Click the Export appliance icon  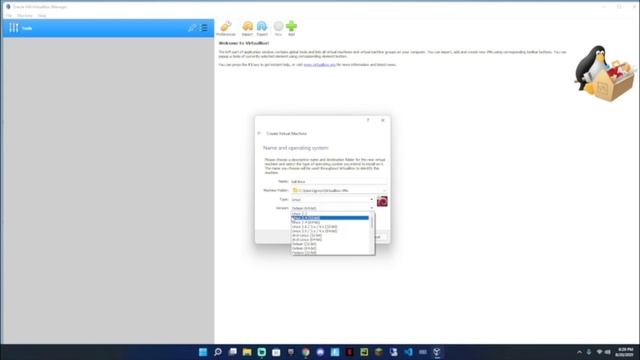tap(262, 27)
